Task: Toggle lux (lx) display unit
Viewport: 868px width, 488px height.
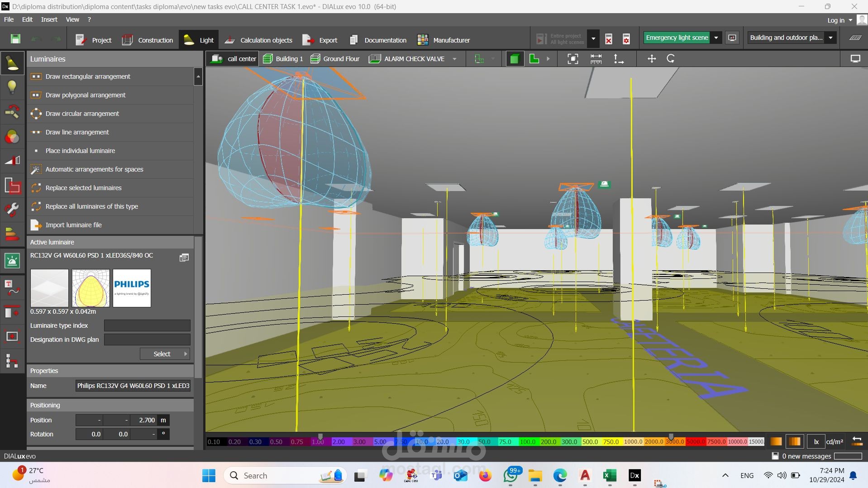Action: click(816, 441)
